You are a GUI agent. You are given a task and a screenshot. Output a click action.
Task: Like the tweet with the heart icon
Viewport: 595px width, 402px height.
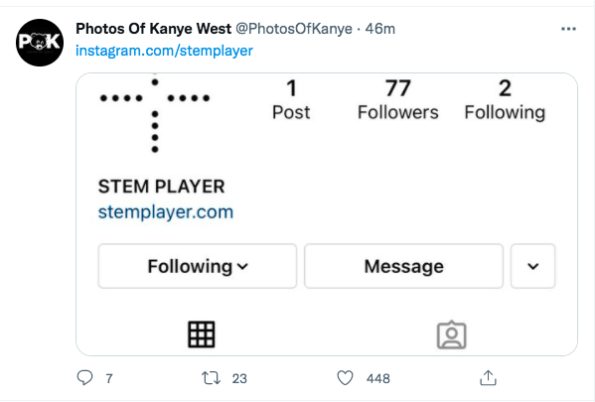point(345,378)
